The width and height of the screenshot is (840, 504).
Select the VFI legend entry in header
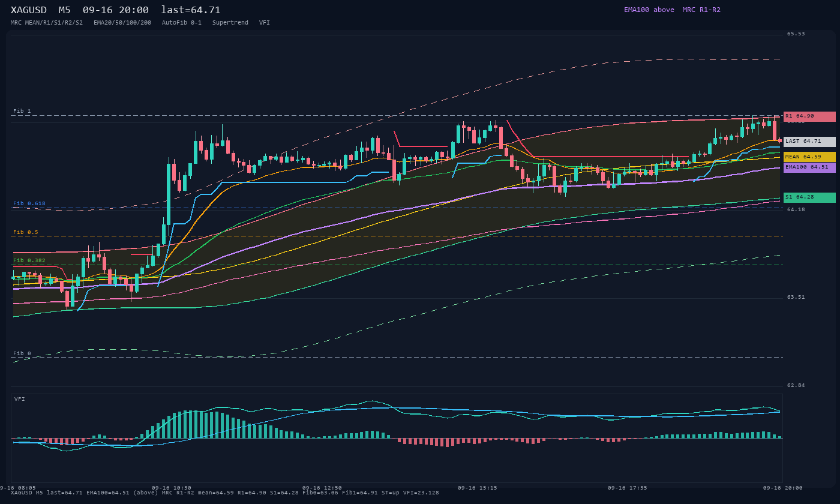pos(265,23)
